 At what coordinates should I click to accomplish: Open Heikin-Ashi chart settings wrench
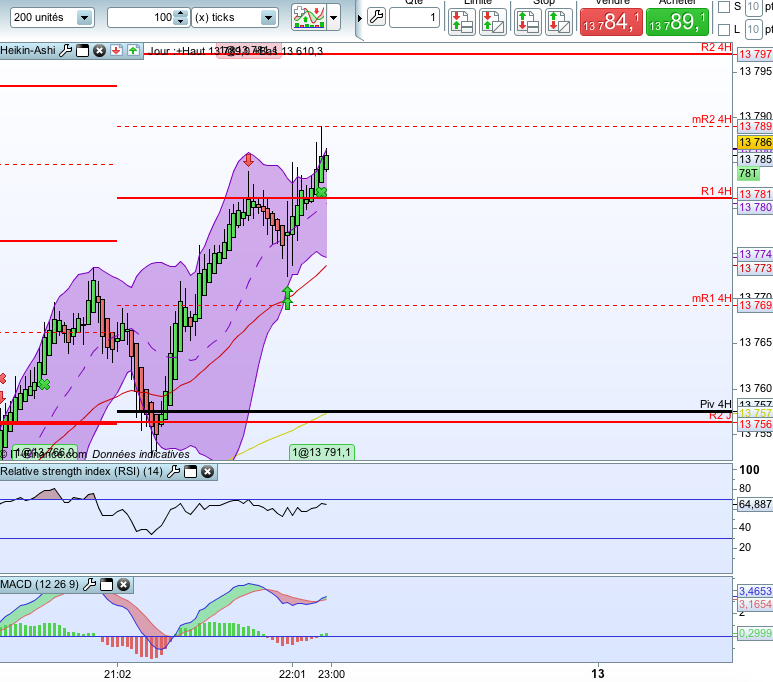[66, 50]
